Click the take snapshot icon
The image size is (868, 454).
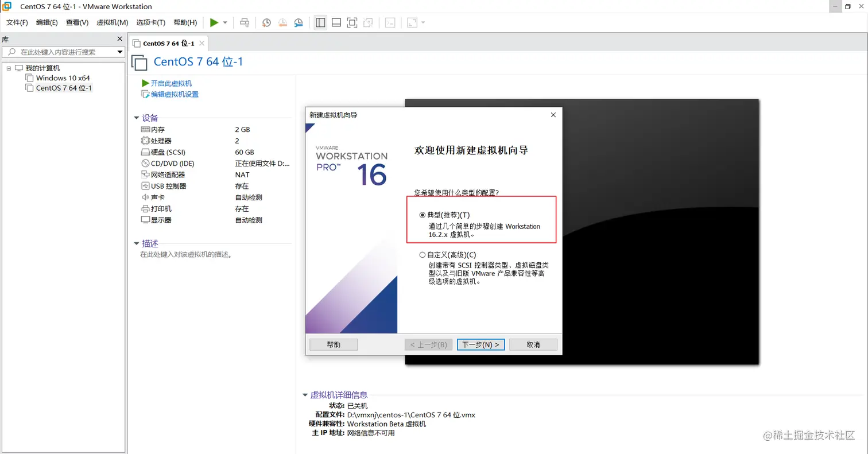click(x=266, y=22)
